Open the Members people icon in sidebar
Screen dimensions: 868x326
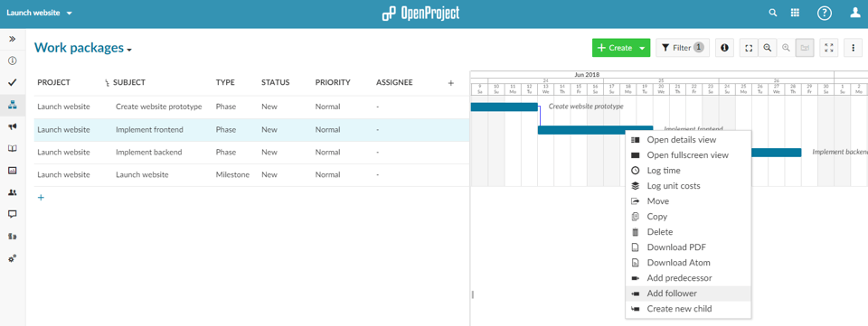[x=12, y=192]
